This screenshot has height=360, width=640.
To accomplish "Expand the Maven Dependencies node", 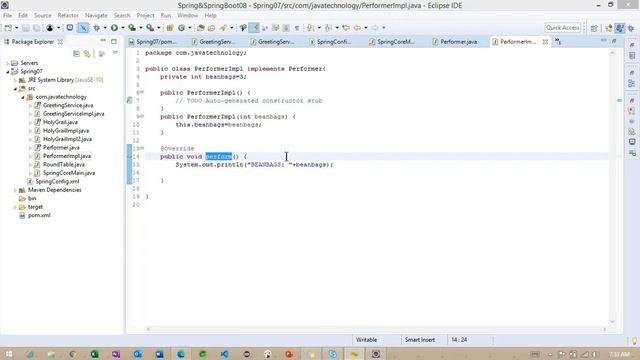I will [x=15, y=190].
